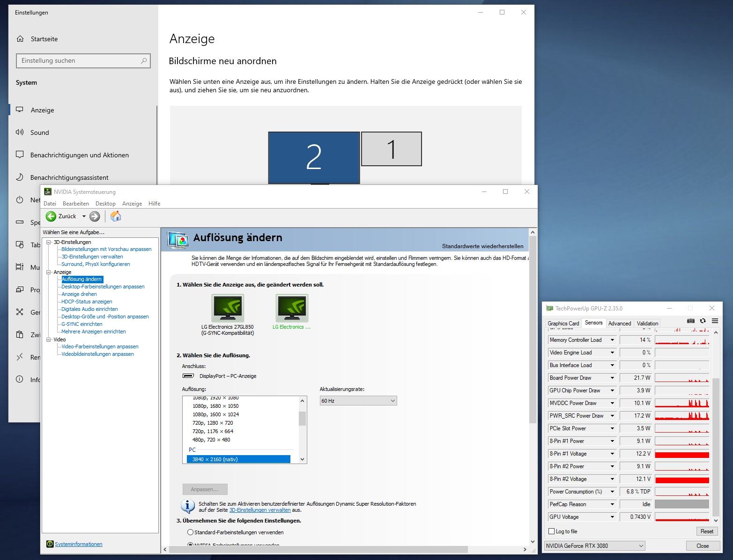Image resolution: width=733 pixels, height=560 pixels.
Task: Click the power icon in Settings sidebar
Action: pyautogui.click(x=20, y=199)
